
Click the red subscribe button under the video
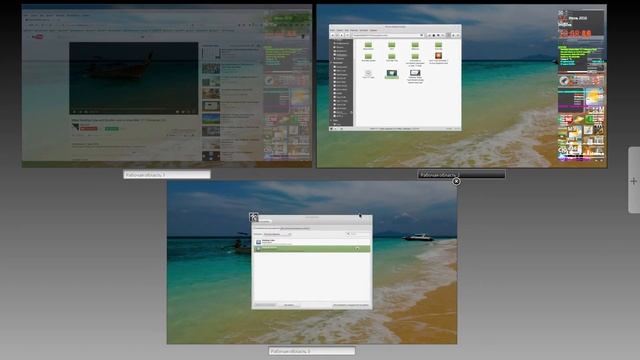89,129
